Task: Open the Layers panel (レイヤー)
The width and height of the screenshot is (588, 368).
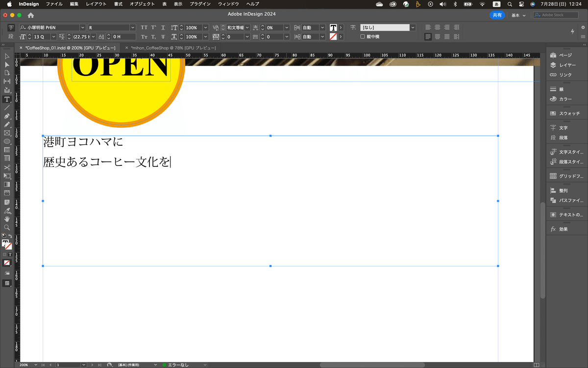Action: [x=563, y=65]
